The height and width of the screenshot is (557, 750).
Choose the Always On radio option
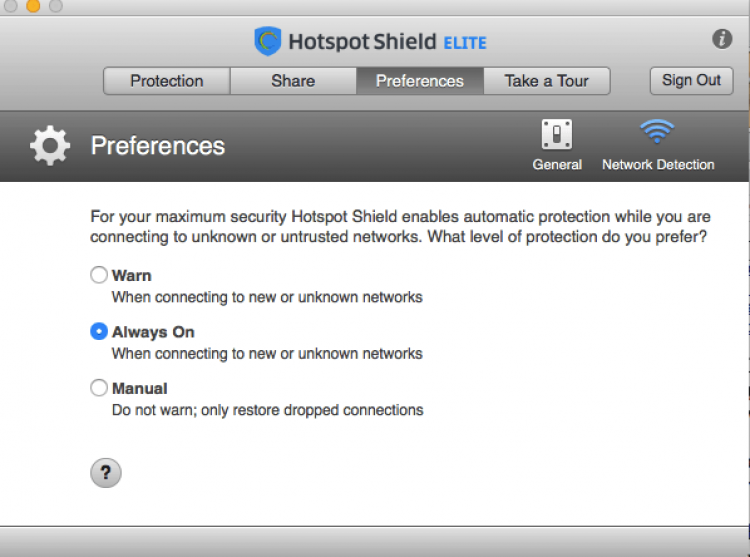(x=99, y=332)
